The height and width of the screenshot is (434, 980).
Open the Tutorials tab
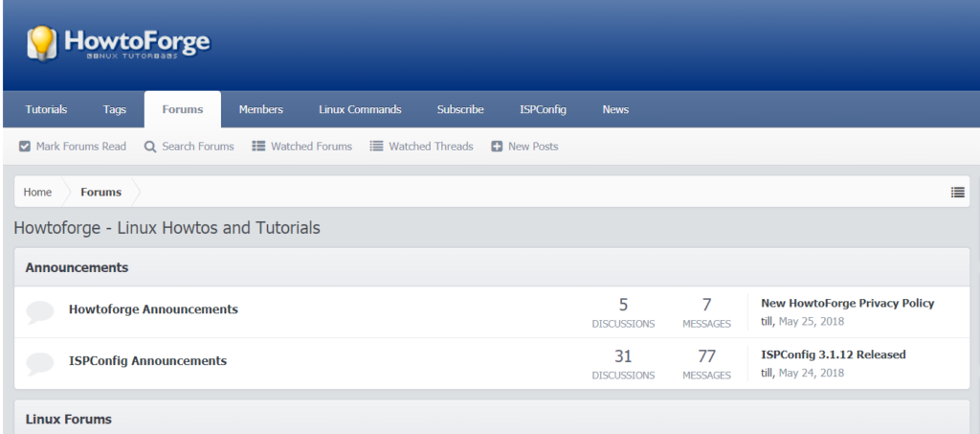46,109
